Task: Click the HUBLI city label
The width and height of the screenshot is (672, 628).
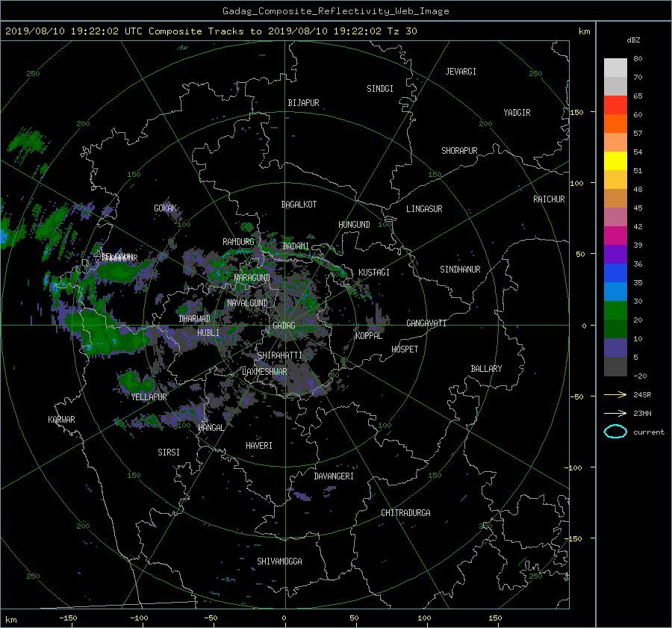Action: (208, 333)
